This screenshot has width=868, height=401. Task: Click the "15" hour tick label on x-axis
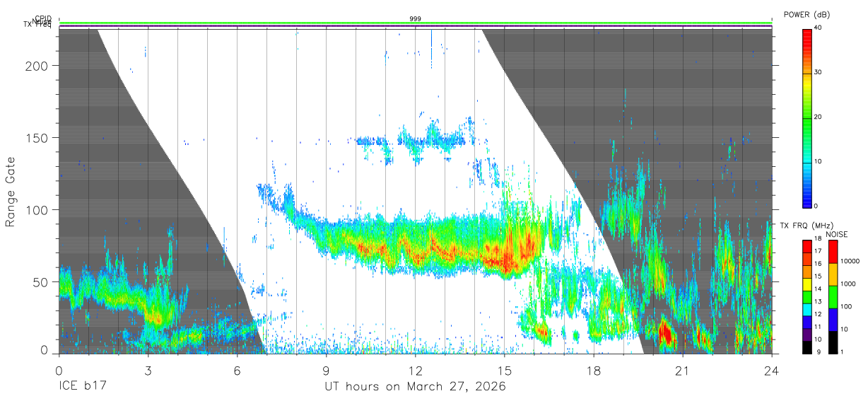click(505, 371)
